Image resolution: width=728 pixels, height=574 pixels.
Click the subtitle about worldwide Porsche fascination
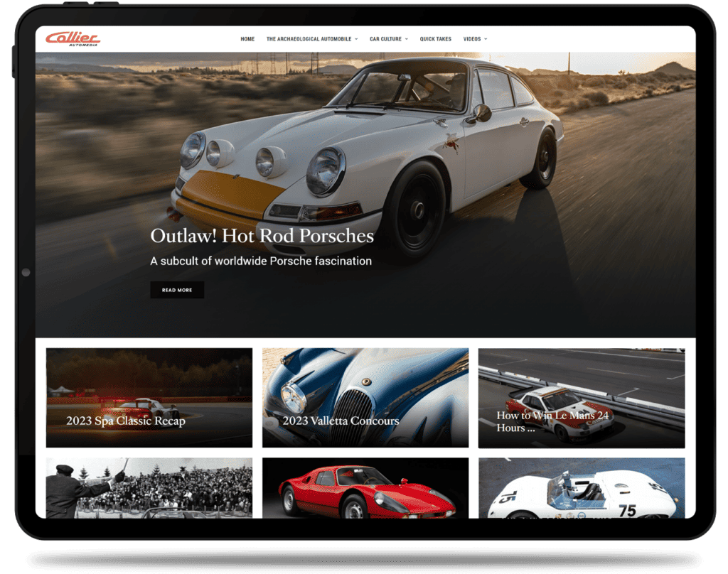pyautogui.click(x=260, y=261)
